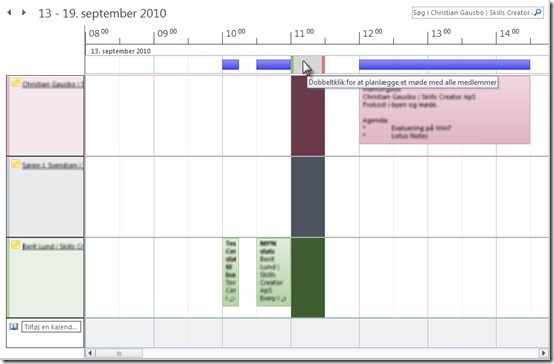Go to next week with forward arrow
The image size is (554, 364).
tap(24, 13)
